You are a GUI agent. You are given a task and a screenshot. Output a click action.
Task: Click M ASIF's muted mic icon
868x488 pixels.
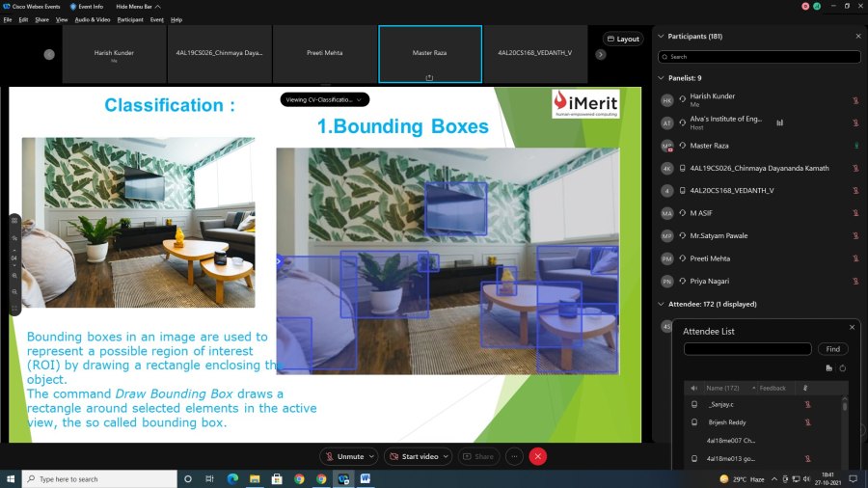855,213
